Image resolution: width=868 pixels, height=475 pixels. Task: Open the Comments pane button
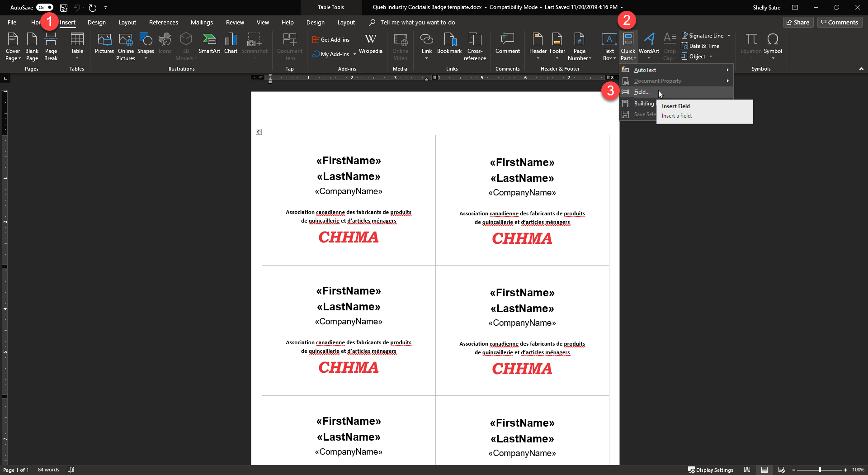pyautogui.click(x=840, y=22)
